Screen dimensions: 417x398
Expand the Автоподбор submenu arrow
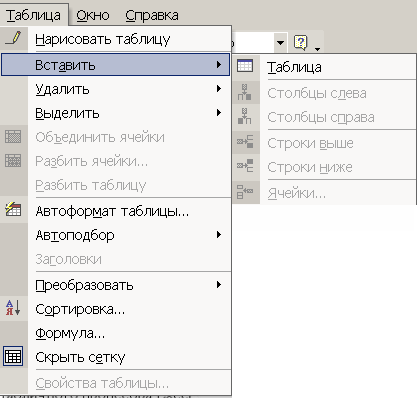pyautogui.click(x=219, y=235)
